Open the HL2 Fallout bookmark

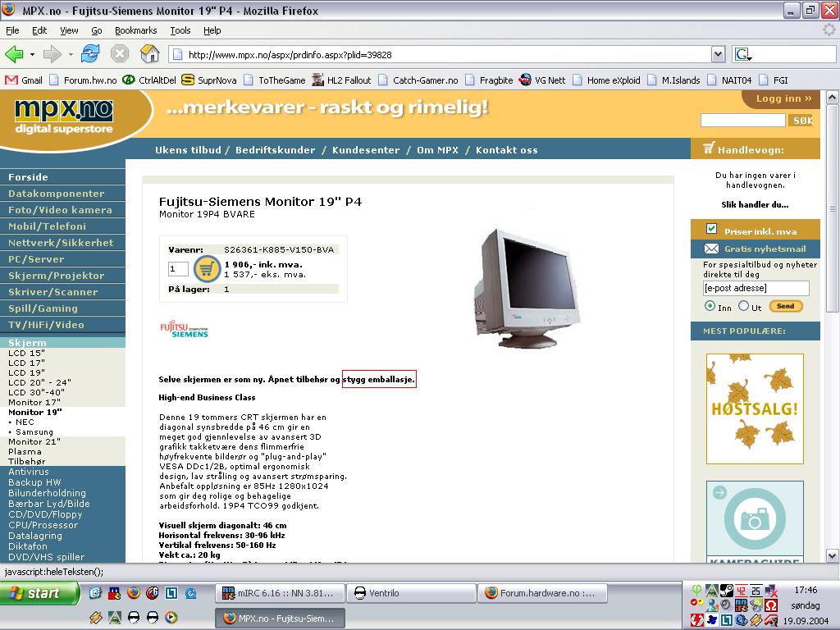point(341,80)
